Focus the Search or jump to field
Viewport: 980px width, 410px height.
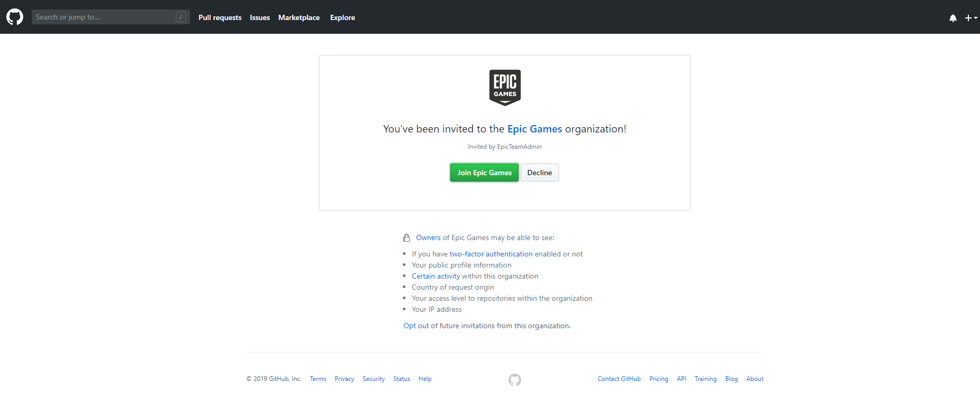pos(111,17)
